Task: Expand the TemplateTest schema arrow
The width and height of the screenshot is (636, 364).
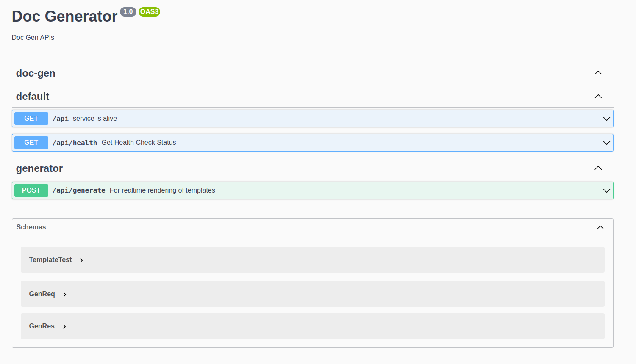Action: (81, 260)
